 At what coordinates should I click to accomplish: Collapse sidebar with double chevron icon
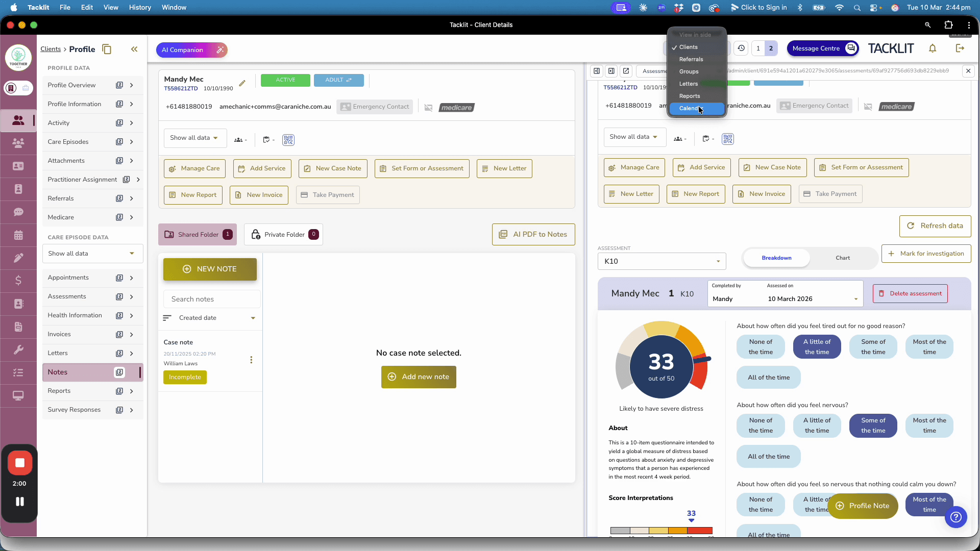tap(134, 49)
